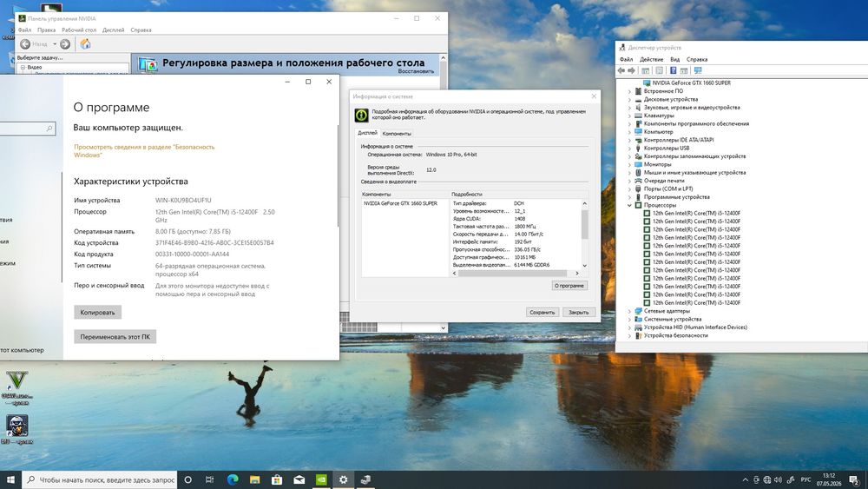868x489 pixels.
Task: Open File Explorer from the taskbar
Action: coord(254,479)
